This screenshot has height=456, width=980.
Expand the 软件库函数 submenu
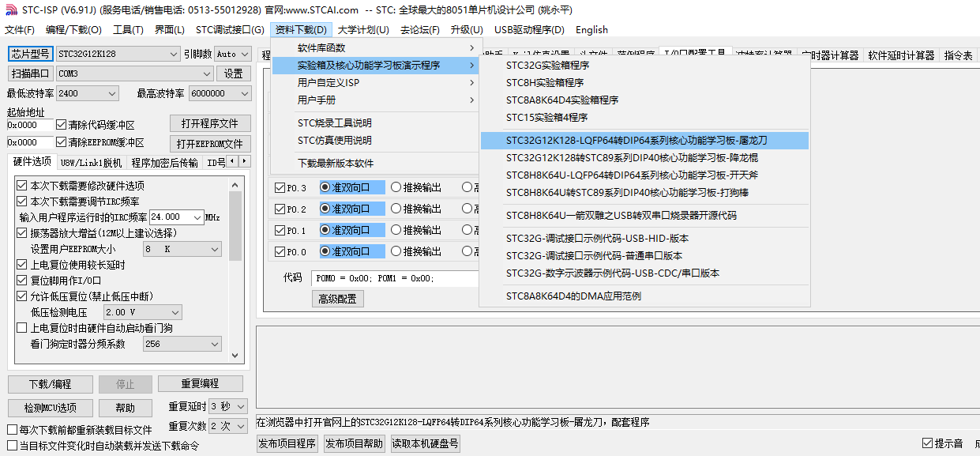(375, 48)
